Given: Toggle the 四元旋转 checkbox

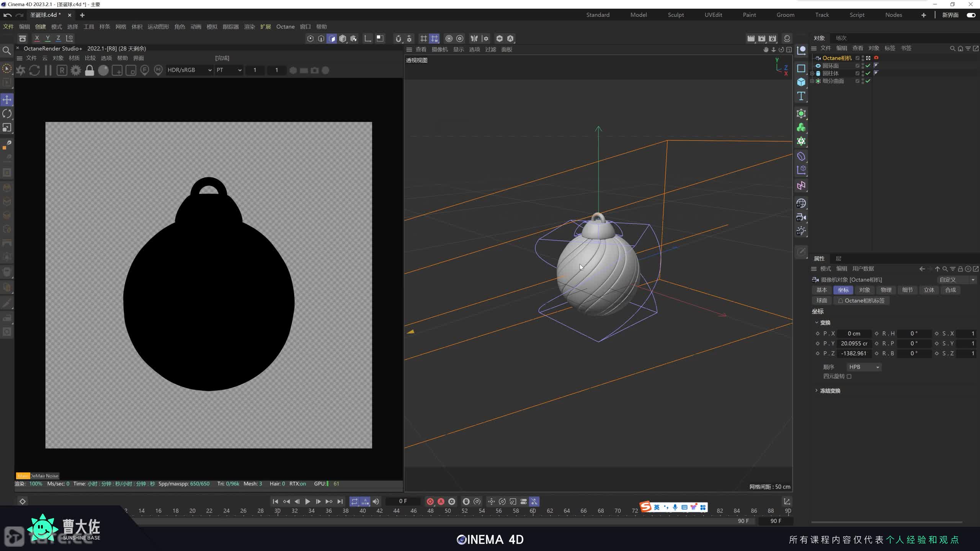Looking at the screenshot, I should pos(849,377).
